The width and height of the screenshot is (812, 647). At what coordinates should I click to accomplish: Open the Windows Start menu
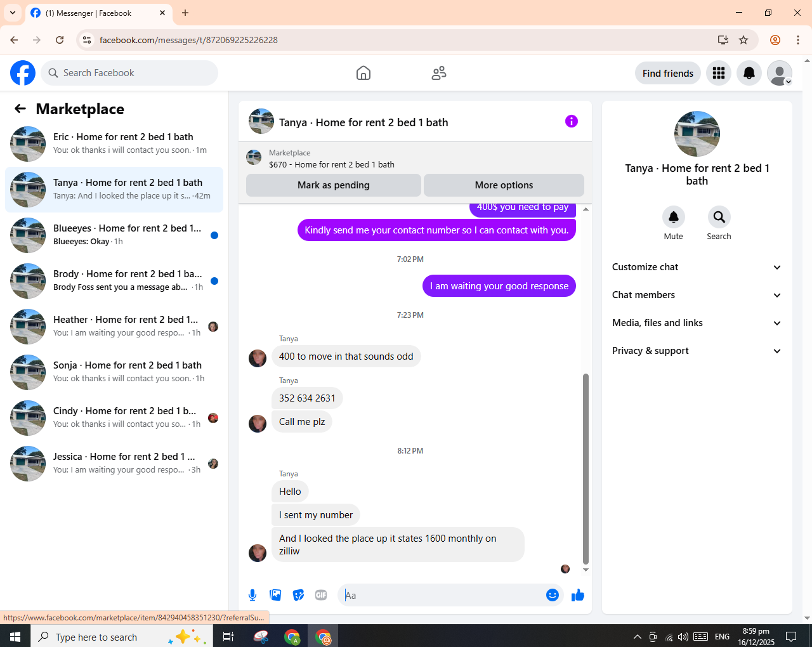[15, 636]
